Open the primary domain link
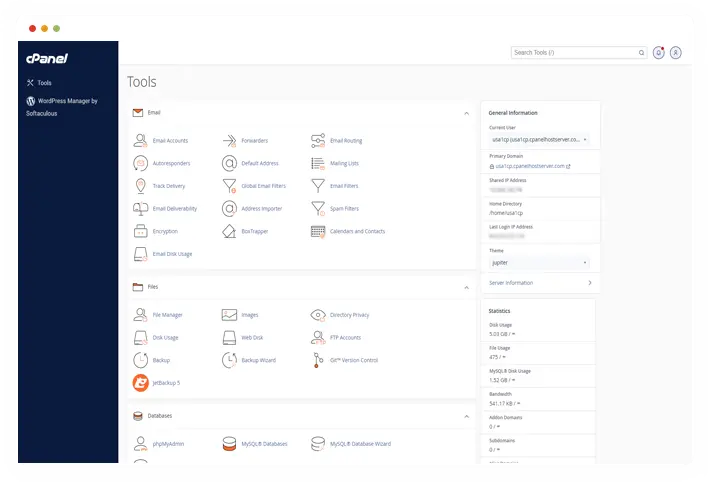 pos(530,166)
